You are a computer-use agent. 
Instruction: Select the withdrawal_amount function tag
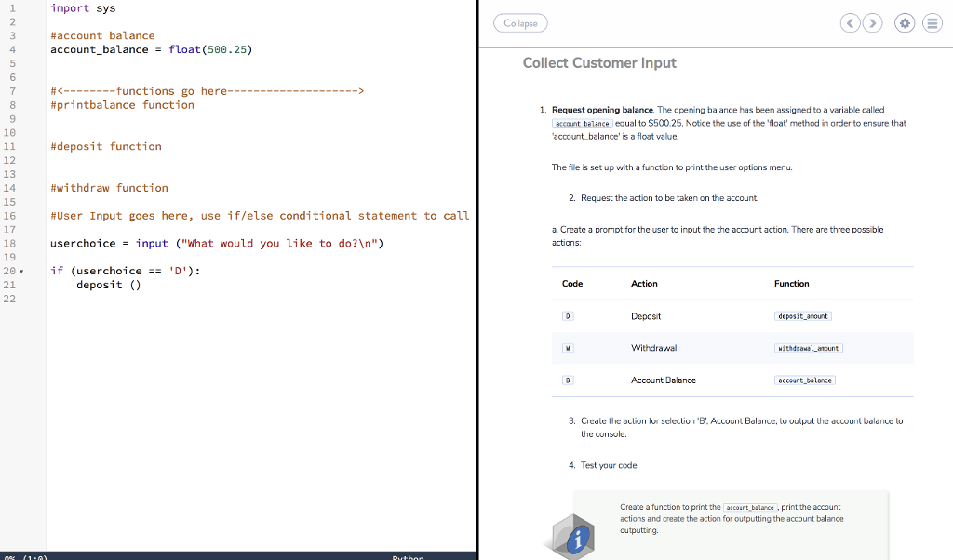809,348
